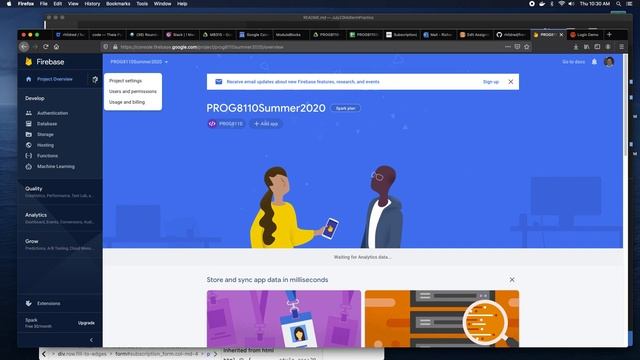Click the envelope icon in banner
The height and width of the screenshot is (360, 640).
pos(219,82)
